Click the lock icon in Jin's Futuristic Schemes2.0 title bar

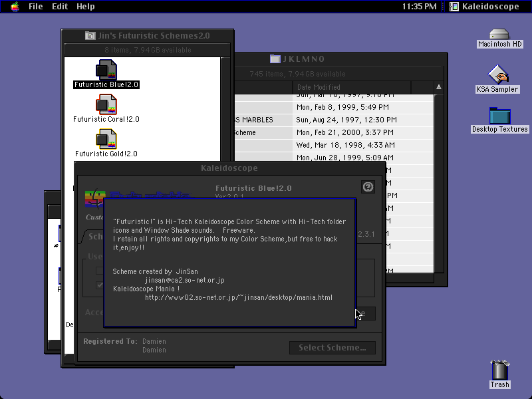click(x=90, y=35)
